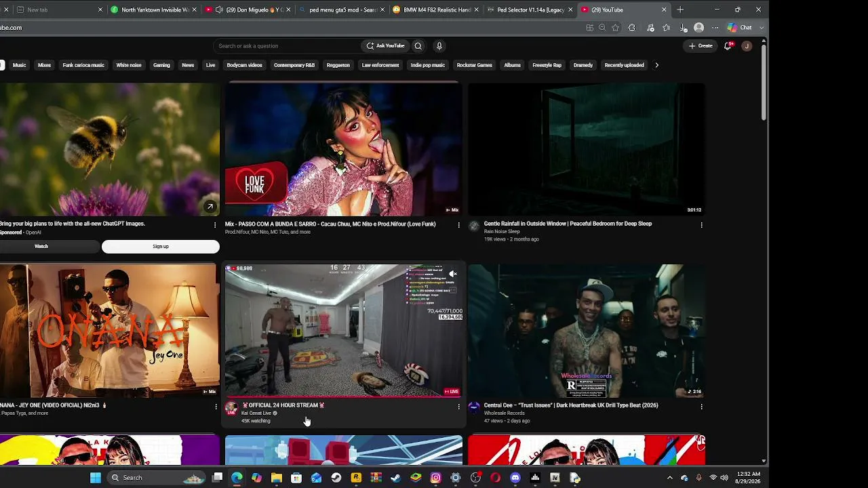Open Copilot from the taskbar
Screen dimensions: 868x488
(256, 478)
